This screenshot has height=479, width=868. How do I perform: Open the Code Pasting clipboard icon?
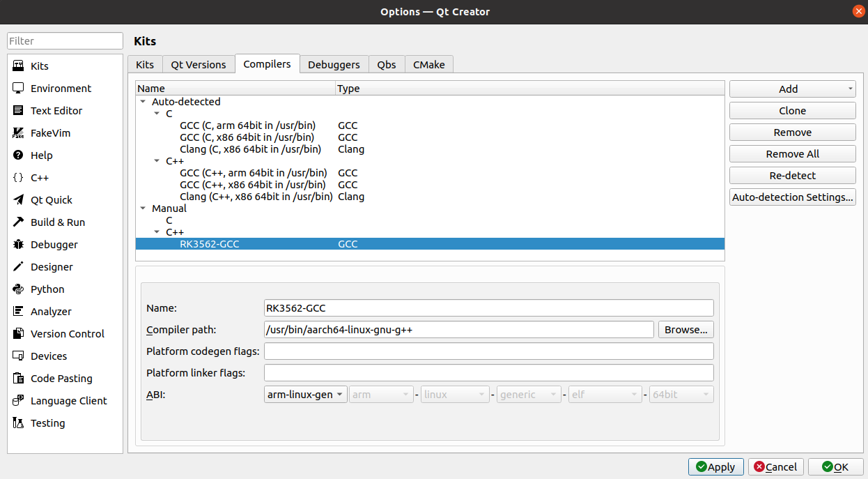[18, 378]
